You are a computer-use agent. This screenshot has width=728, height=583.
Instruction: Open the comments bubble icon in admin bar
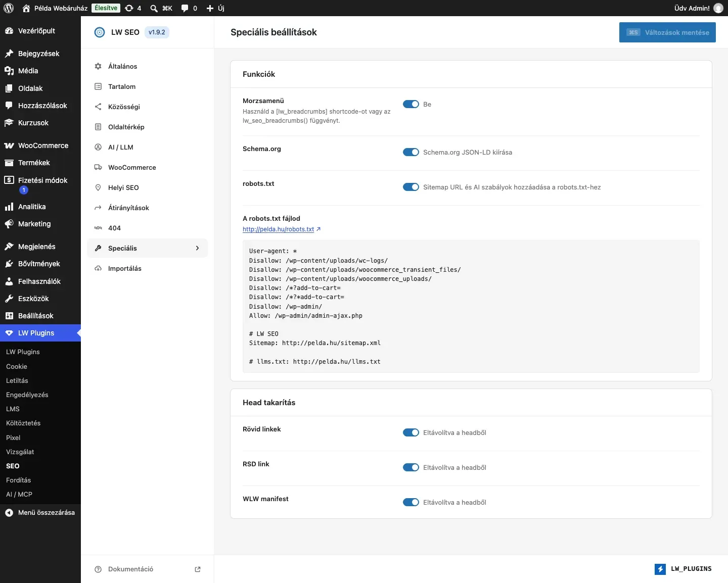pyautogui.click(x=185, y=8)
